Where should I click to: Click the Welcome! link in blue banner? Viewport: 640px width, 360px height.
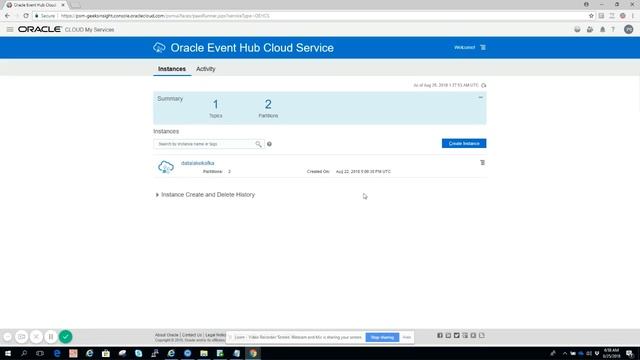click(x=464, y=47)
